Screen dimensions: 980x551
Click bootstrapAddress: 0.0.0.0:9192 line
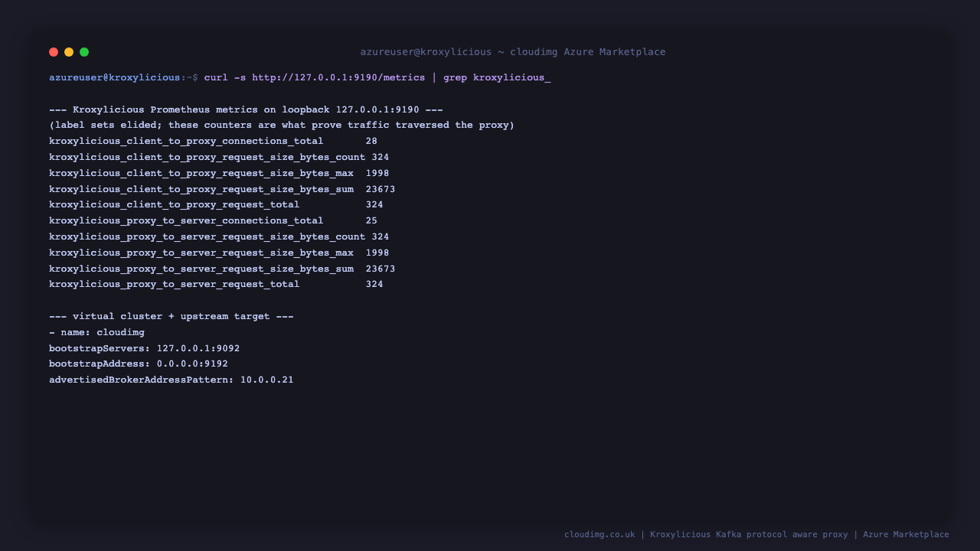[x=139, y=364]
